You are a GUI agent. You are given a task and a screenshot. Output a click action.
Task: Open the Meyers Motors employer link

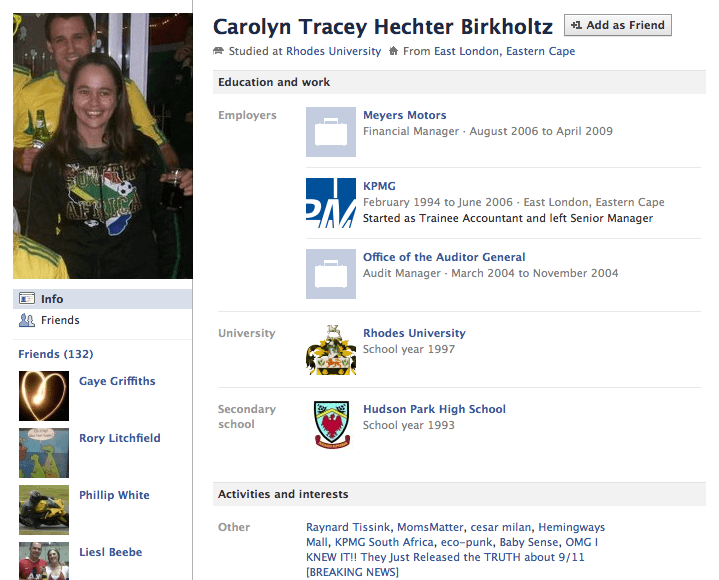pos(404,115)
